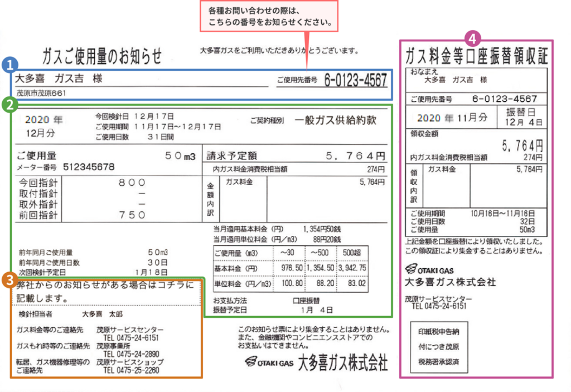Click contract type 一般ガス供給約款
The height and width of the screenshot is (392, 571).
pos(335,120)
